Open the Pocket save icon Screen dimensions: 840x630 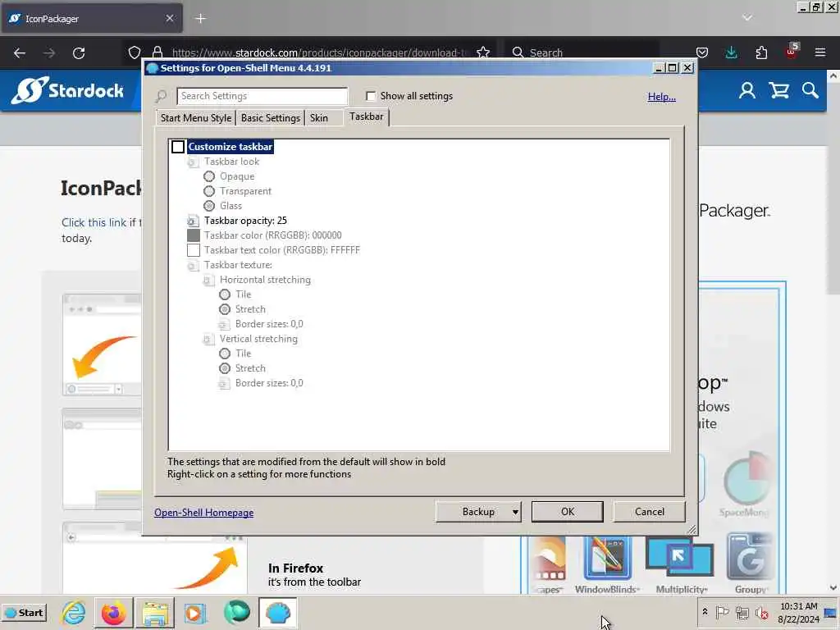click(x=702, y=52)
